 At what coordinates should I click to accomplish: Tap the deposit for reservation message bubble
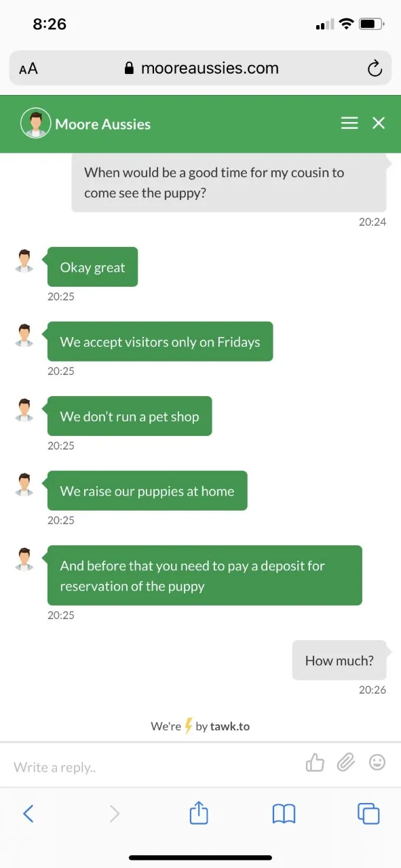(204, 575)
